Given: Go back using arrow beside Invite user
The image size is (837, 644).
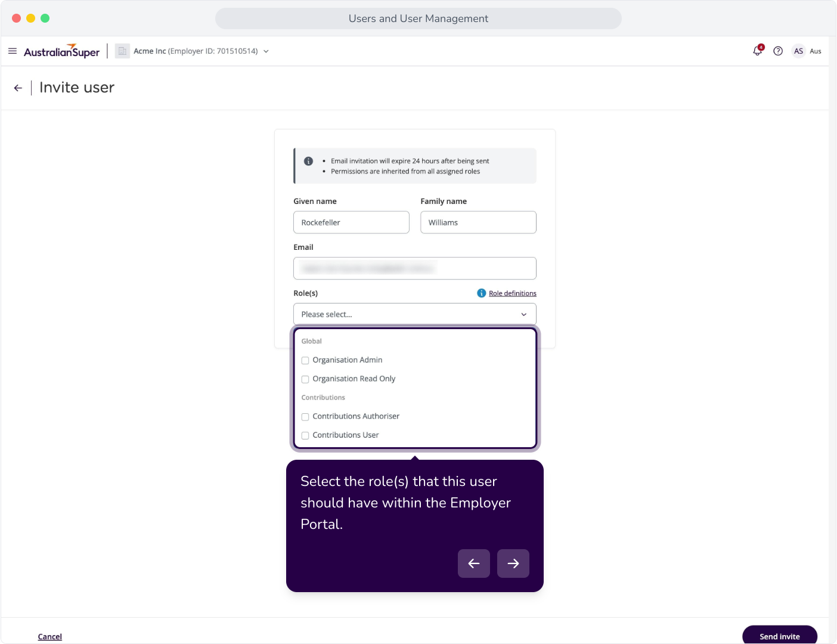Looking at the screenshot, I should pyautogui.click(x=18, y=88).
